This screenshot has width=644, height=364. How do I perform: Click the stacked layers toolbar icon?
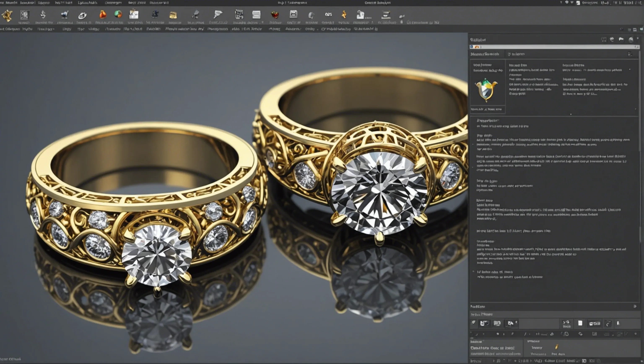[x=386, y=15]
